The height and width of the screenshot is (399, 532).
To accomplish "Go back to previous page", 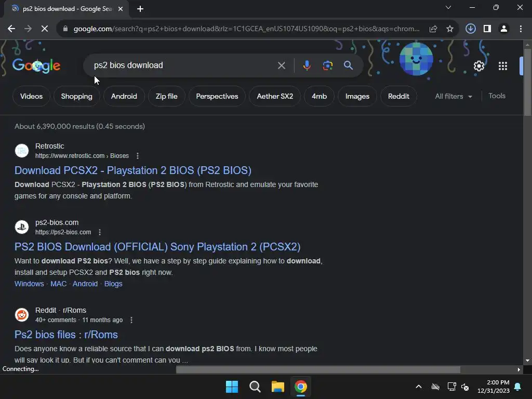I will pyautogui.click(x=11, y=29).
